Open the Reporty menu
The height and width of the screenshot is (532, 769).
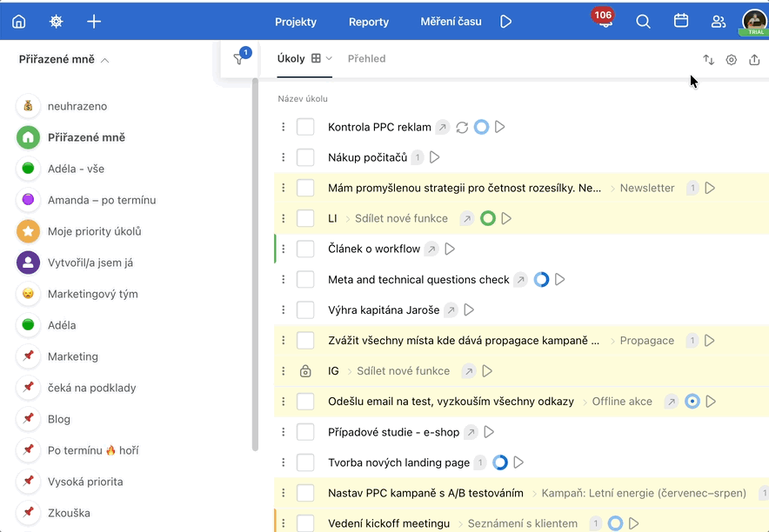tap(368, 22)
